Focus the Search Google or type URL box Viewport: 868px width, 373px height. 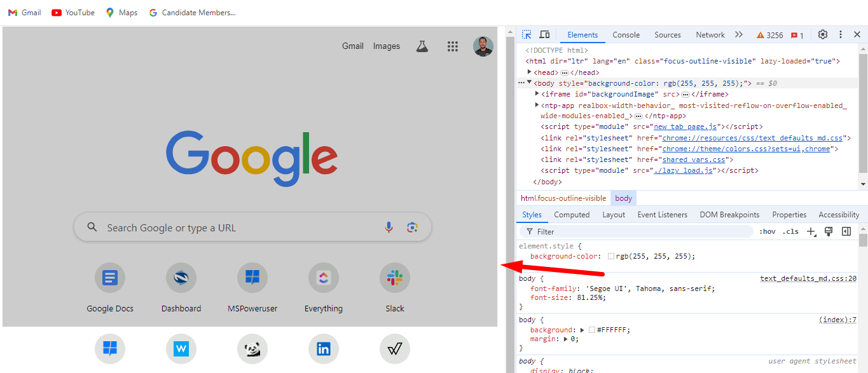[252, 227]
